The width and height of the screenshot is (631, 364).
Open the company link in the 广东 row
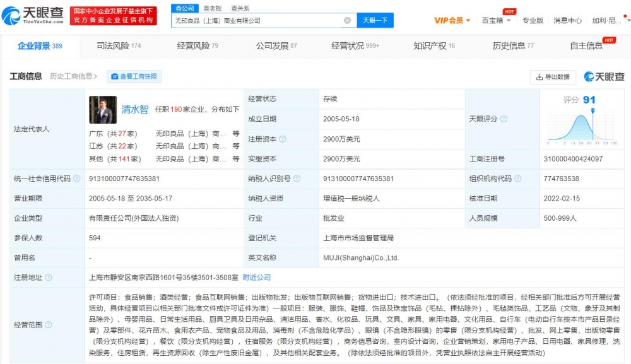[x=191, y=134]
